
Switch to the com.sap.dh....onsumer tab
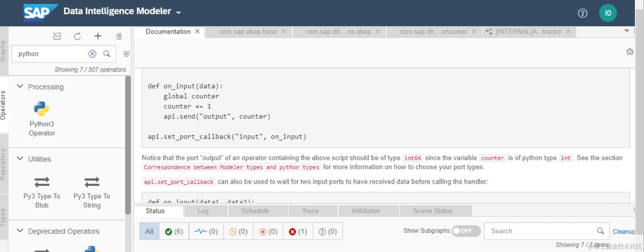click(x=433, y=32)
